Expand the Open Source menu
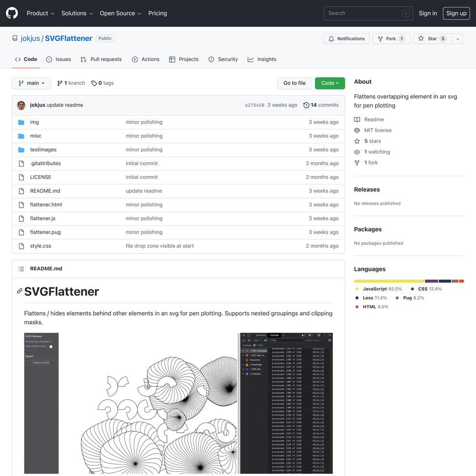 (x=120, y=13)
